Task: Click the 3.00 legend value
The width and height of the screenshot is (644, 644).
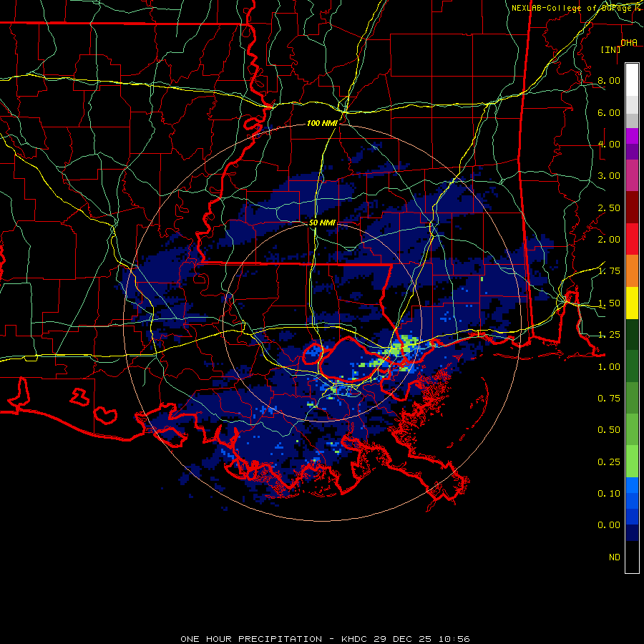Action: click(x=609, y=176)
